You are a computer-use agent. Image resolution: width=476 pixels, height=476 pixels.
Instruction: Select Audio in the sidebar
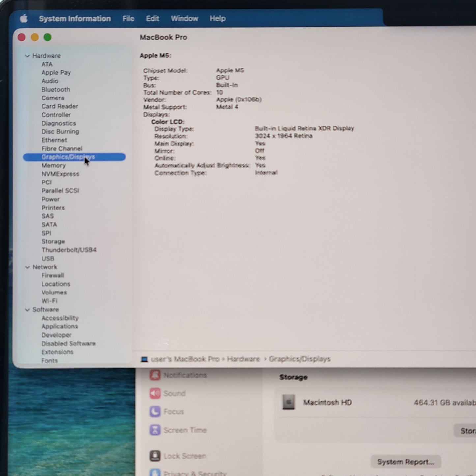50,81
